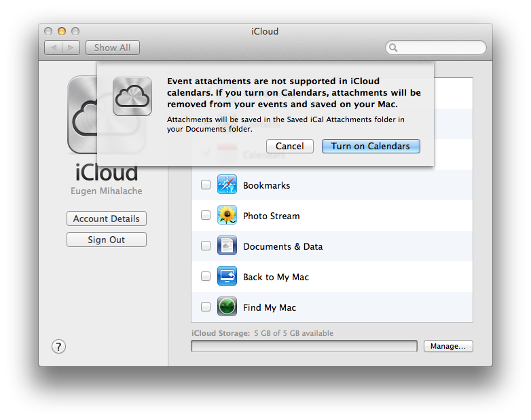
Task: Focus the search field in toolbar
Action: (x=436, y=47)
